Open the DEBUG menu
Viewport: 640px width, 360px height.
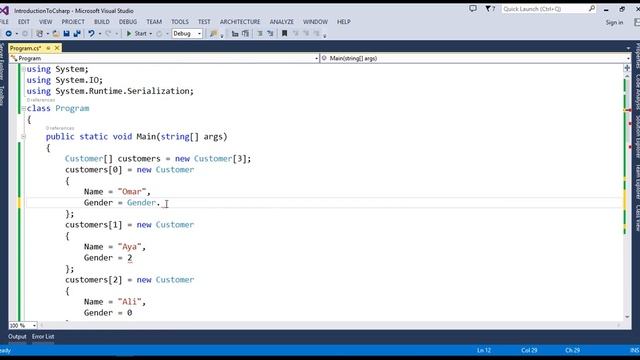pos(128,22)
